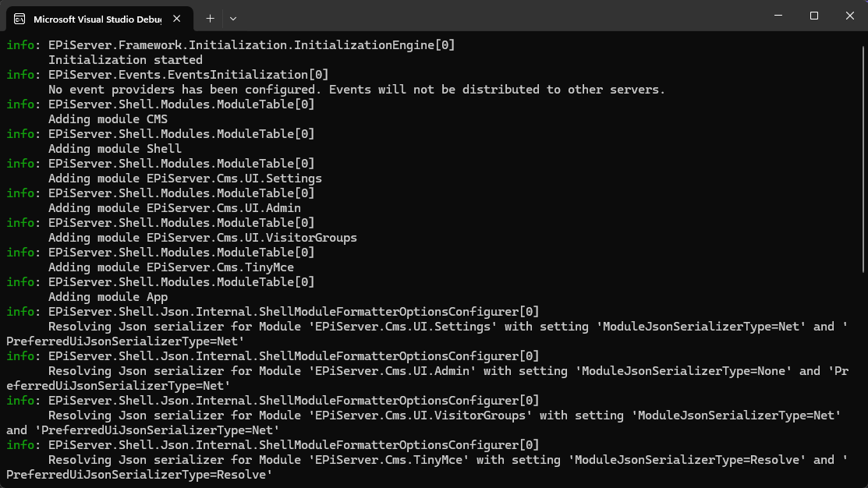The width and height of the screenshot is (868, 488).
Task: Click the "Adding module CMS" line
Action: pyautogui.click(x=108, y=119)
